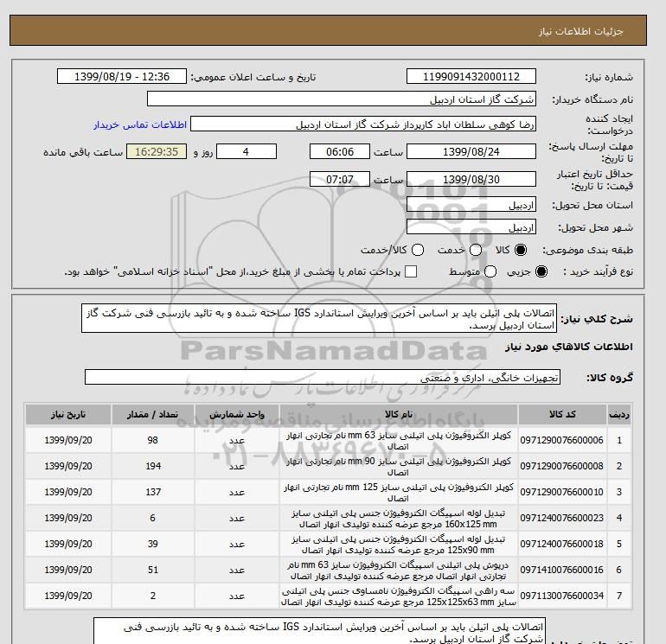Click response deadline date field 1399/08/24
The height and width of the screenshot is (644, 666).
pos(471,151)
